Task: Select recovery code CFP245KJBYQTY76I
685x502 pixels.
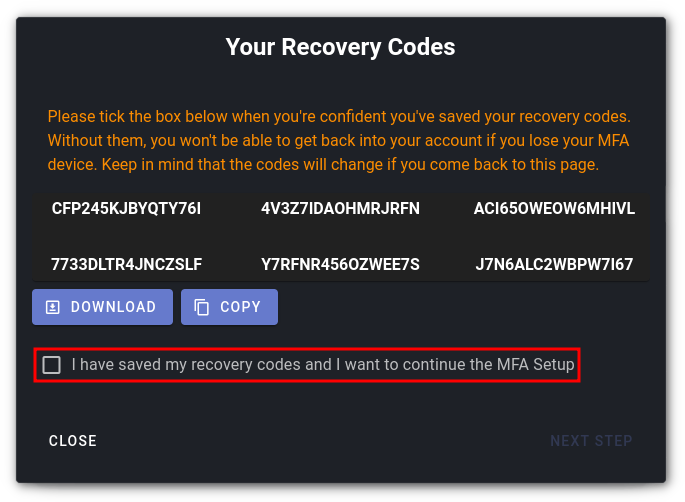Action: [126, 208]
